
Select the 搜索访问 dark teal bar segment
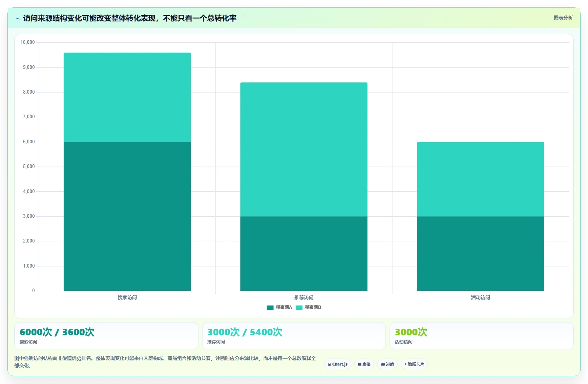tap(127, 216)
